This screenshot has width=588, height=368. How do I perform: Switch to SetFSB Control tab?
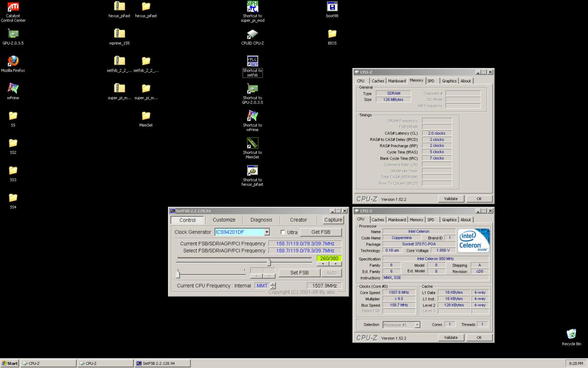187,220
